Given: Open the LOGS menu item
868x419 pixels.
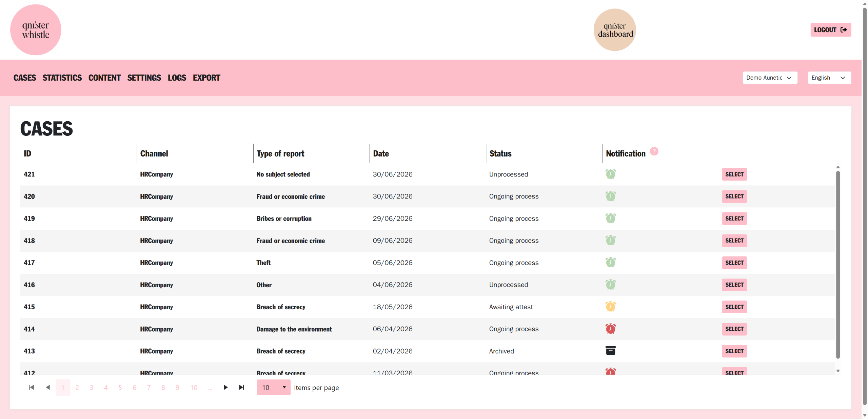Looking at the screenshot, I should [177, 78].
